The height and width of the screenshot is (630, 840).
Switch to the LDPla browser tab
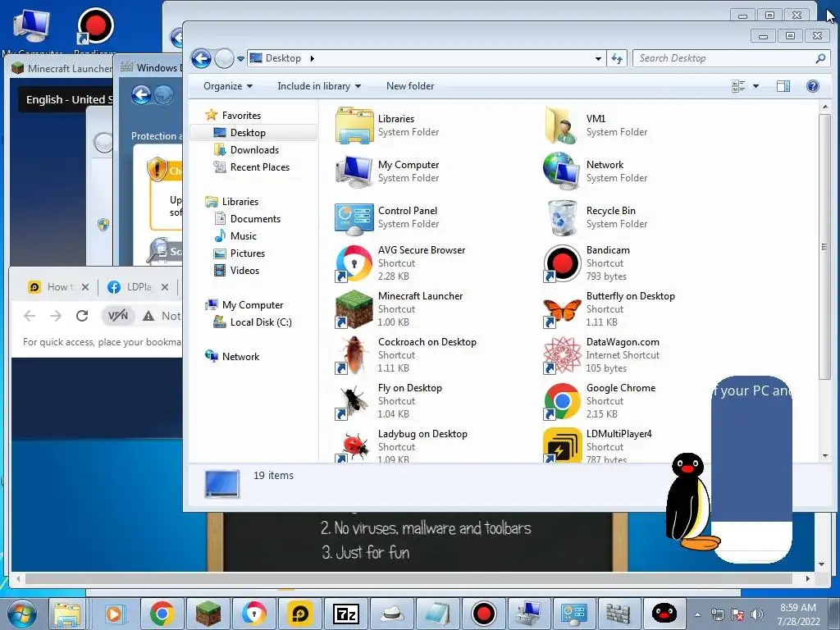(139, 287)
